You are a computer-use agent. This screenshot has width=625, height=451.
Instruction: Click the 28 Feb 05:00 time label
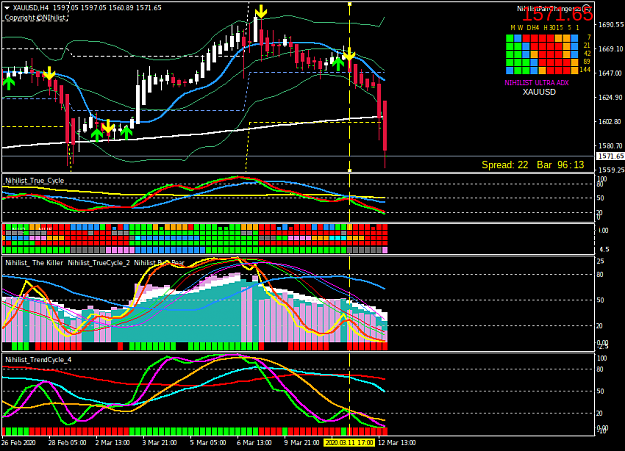[67, 443]
